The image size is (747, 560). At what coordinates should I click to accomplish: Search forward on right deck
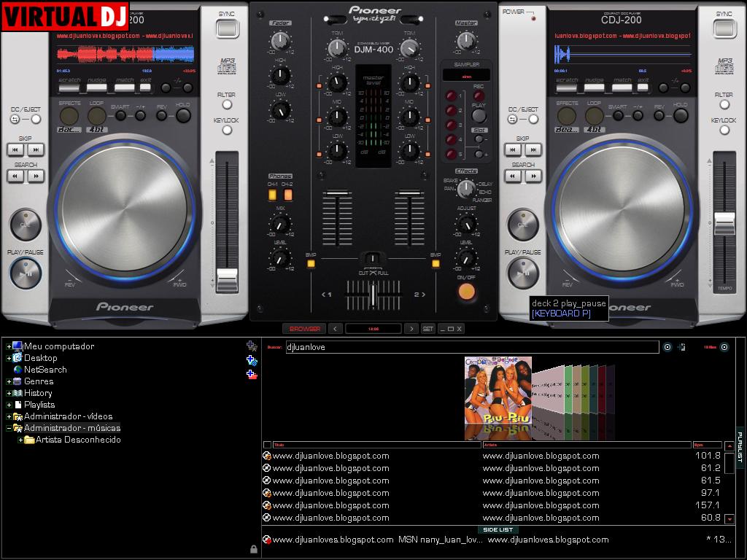(x=533, y=176)
